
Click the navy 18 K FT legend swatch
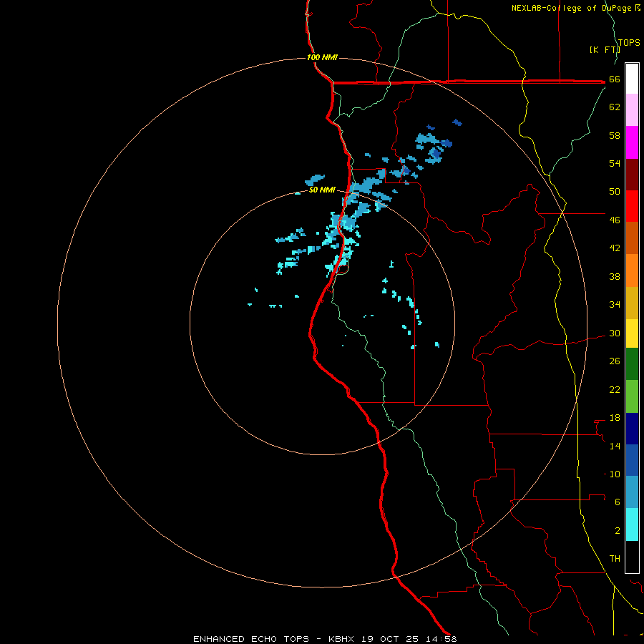click(632, 429)
